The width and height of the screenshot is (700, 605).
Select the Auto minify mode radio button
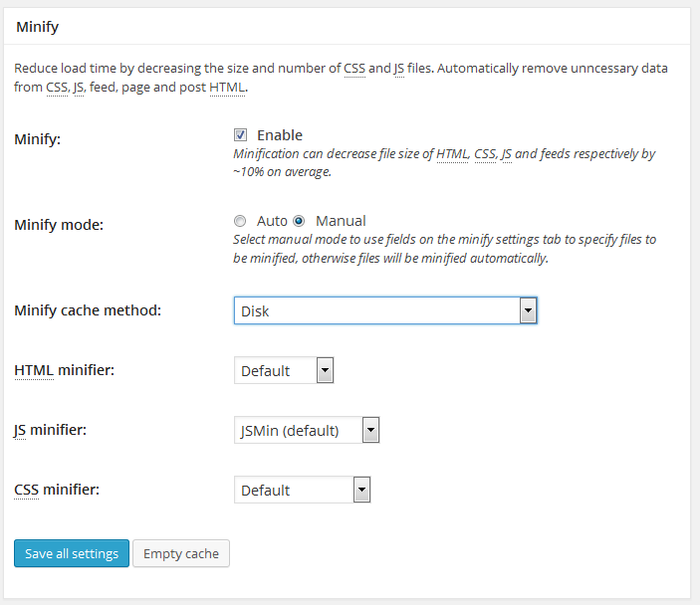(x=240, y=221)
